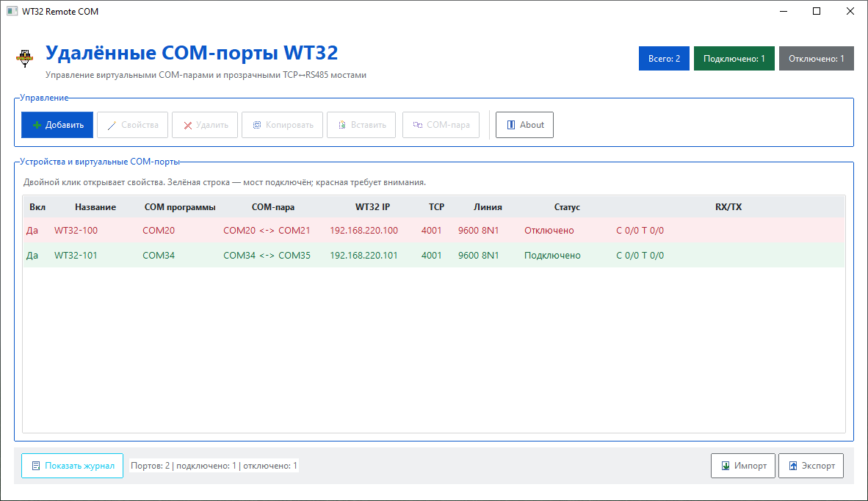Click the Удалить button label
The width and height of the screenshot is (868, 501).
[212, 125]
